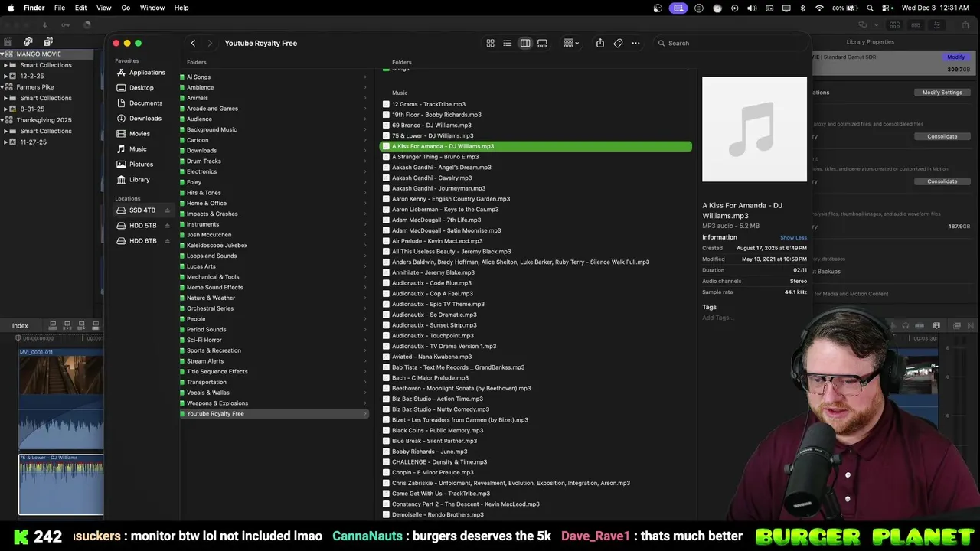Click the lower Consolidate button

click(x=942, y=181)
